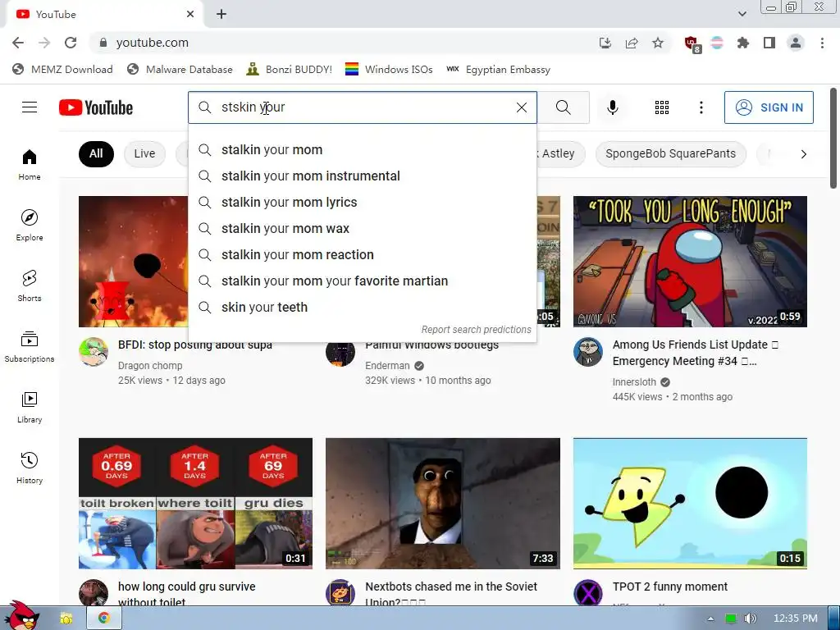Open YouTube settings three-dot menu
Screen dimensions: 840x630
pos(701,107)
